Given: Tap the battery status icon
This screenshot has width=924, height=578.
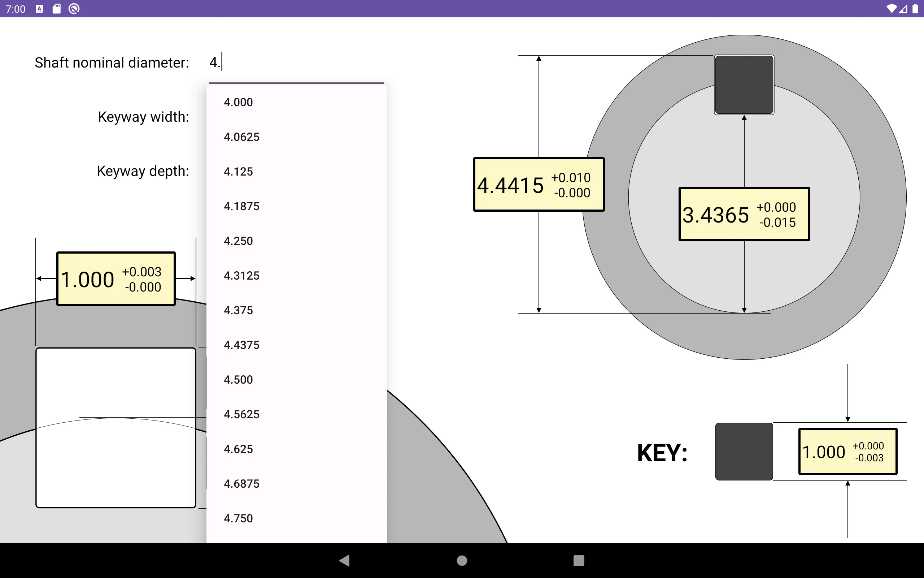Looking at the screenshot, I should [915, 9].
